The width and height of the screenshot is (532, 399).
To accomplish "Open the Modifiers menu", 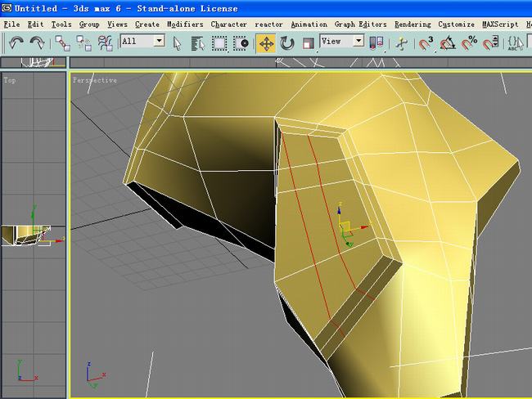I will coord(185,25).
